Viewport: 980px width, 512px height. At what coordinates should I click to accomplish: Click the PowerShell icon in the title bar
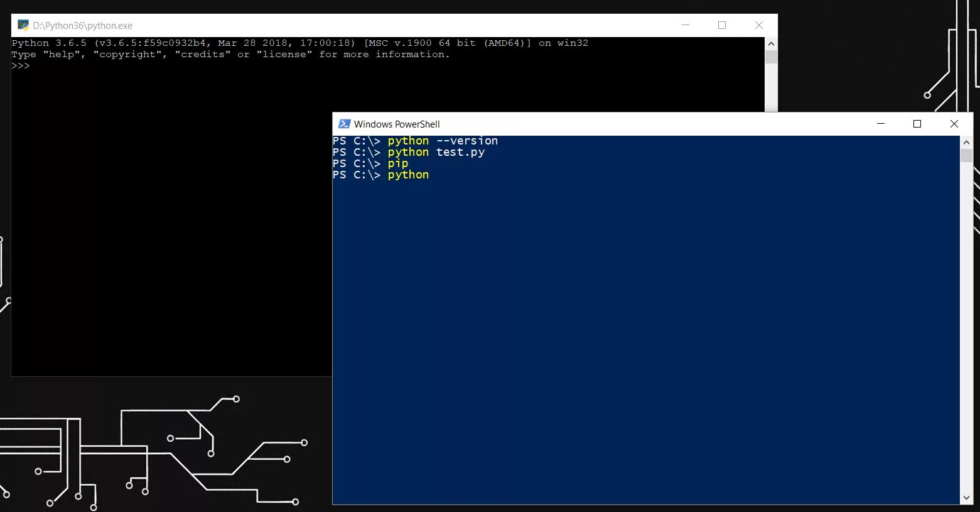(x=344, y=124)
